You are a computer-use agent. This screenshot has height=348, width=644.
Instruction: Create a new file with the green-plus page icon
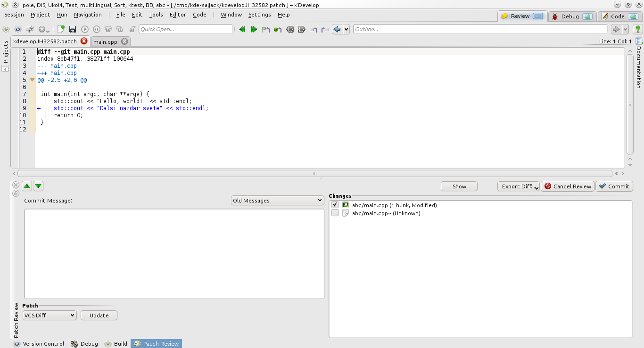coord(61,29)
